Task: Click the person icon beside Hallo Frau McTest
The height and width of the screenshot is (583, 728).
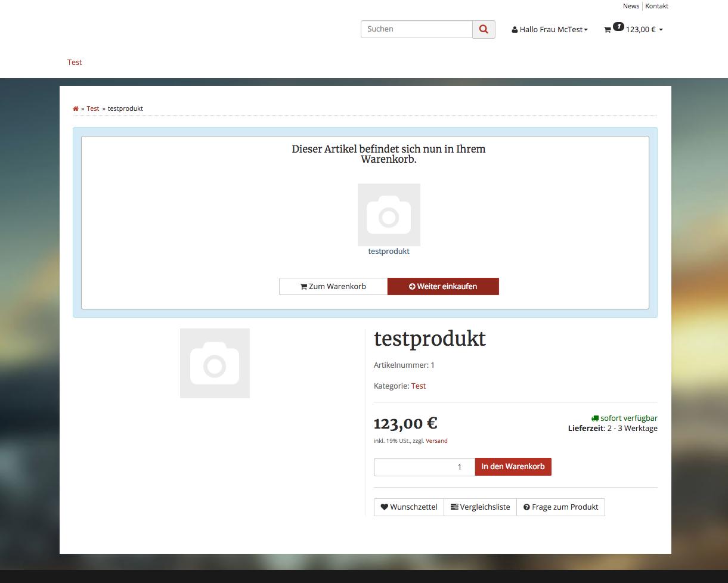Action: click(x=514, y=29)
